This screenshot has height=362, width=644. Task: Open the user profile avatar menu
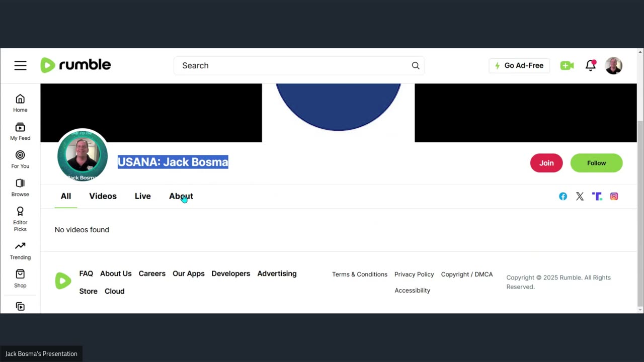coord(613,65)
